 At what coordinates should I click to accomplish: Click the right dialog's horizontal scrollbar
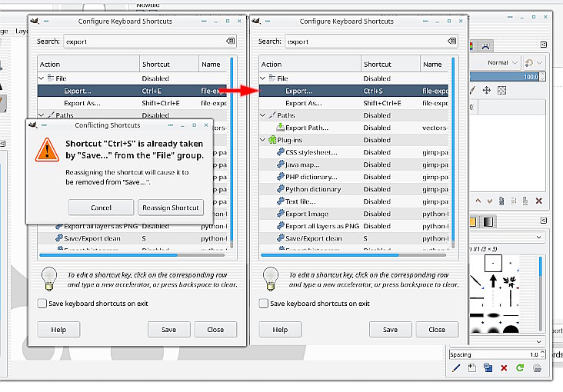(x=353, y=255)
